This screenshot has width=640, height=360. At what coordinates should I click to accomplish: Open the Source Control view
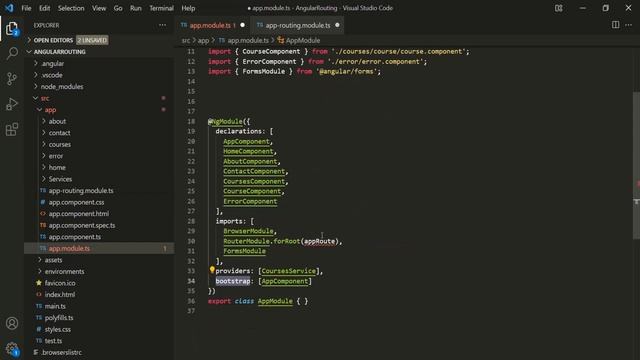point(12,78)
